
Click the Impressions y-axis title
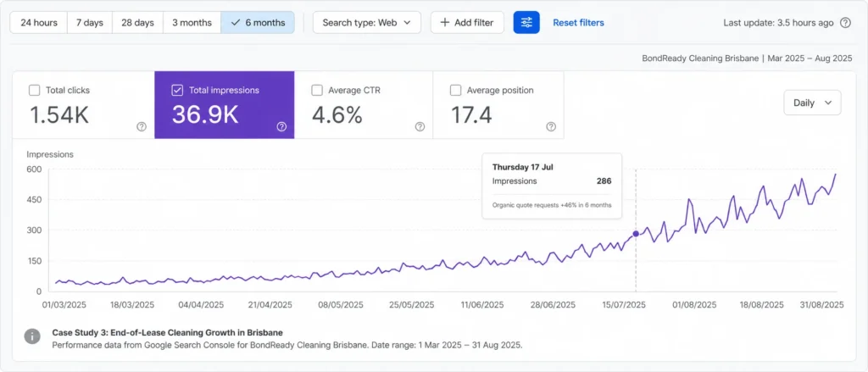[50, 155]
